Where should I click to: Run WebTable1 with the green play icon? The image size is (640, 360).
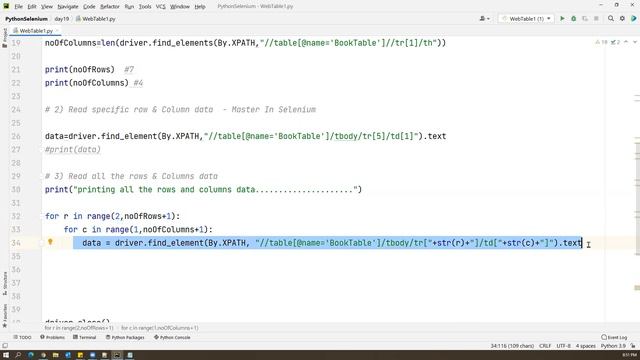(562, 19)
